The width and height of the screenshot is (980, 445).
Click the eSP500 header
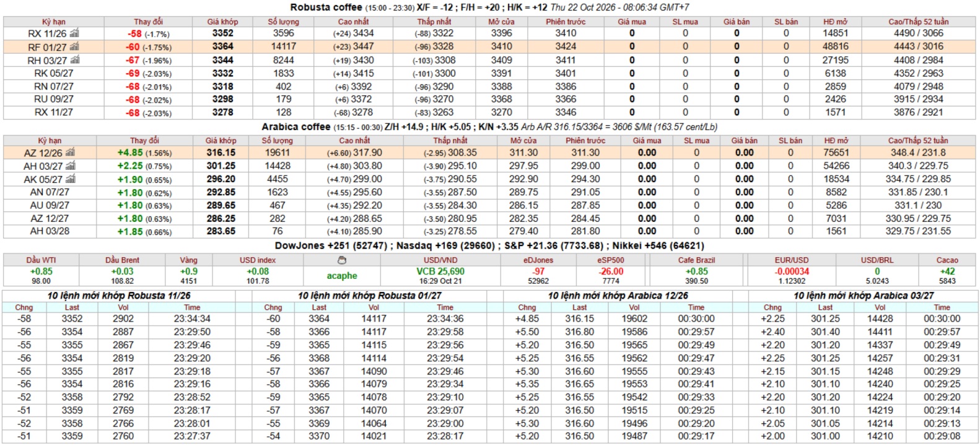click(x=611, y=260)
